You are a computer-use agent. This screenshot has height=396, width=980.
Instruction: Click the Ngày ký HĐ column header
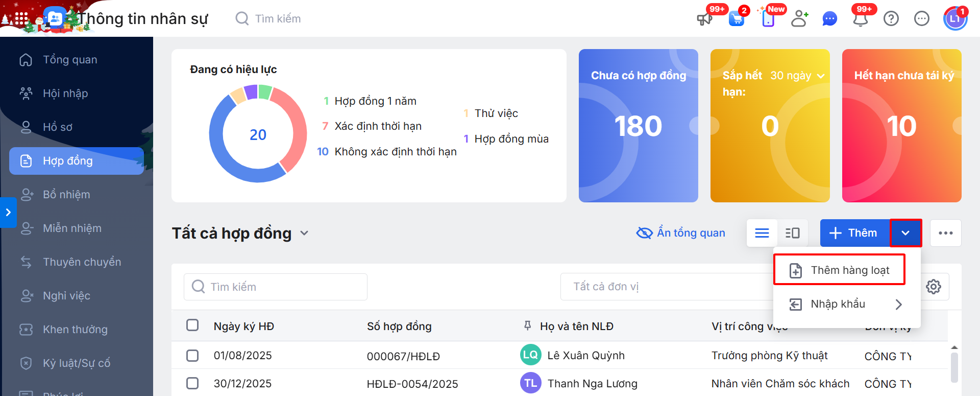tap(244, 326)
